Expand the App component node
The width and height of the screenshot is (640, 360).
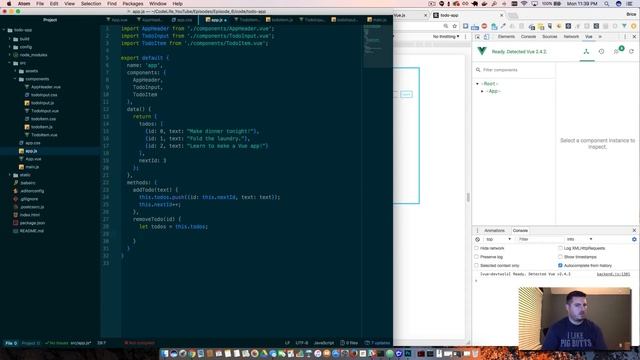(482, 91)
